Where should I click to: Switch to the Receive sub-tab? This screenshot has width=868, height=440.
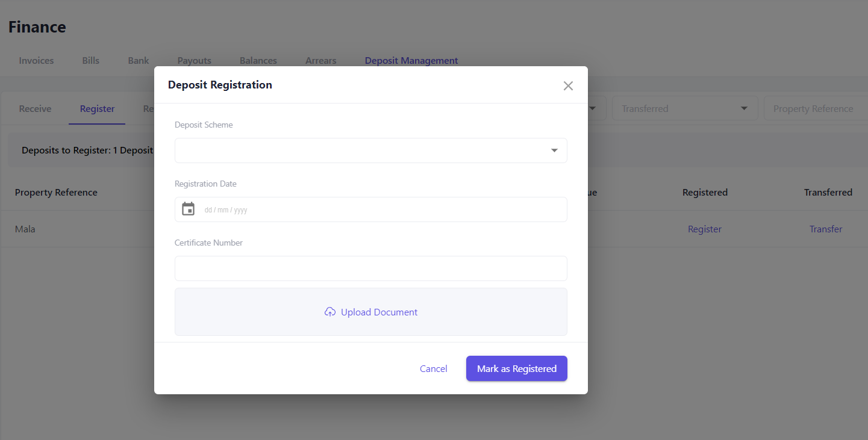[34, 108]
